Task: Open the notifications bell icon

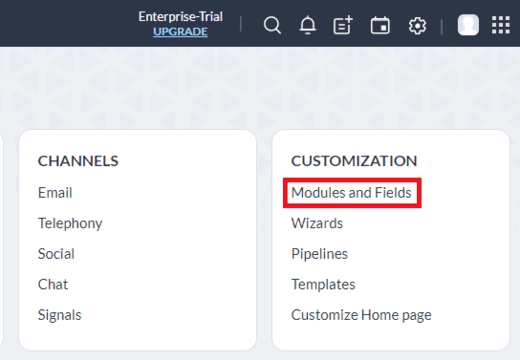Action: click(x=308, y=25)
